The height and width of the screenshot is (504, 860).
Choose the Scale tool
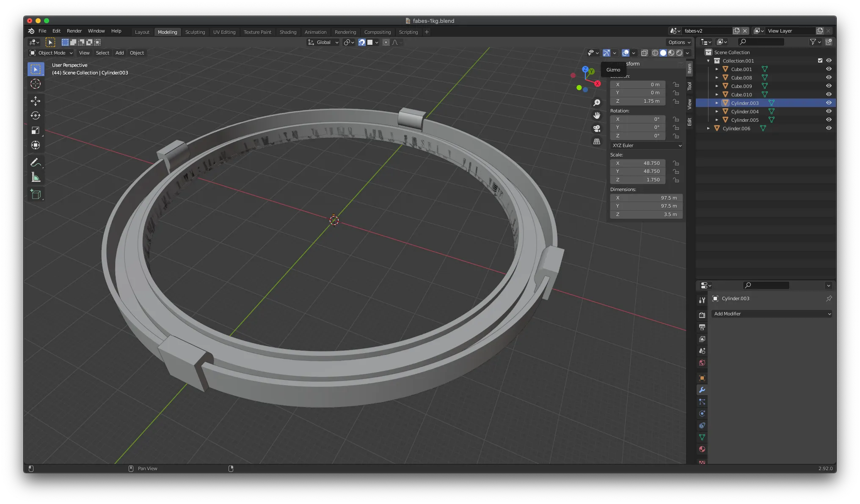(x=36, y=131)
